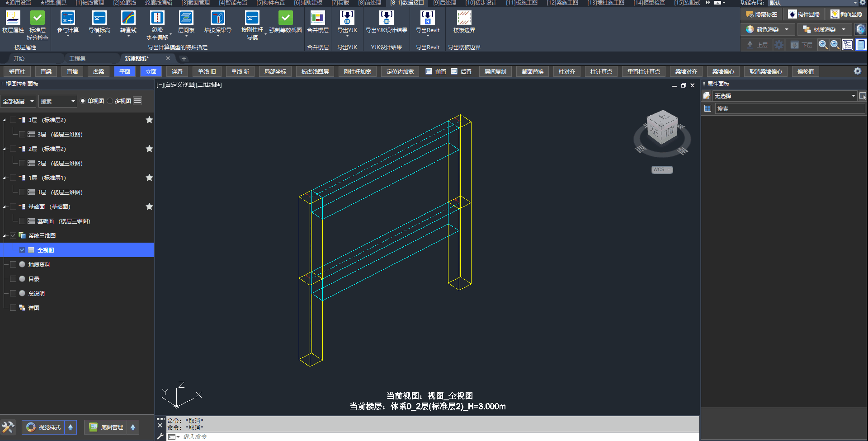Open the 层间板 tool
The height and width of the screenshot is (441, 868).
pyautogui.click(x=186, y=19)
